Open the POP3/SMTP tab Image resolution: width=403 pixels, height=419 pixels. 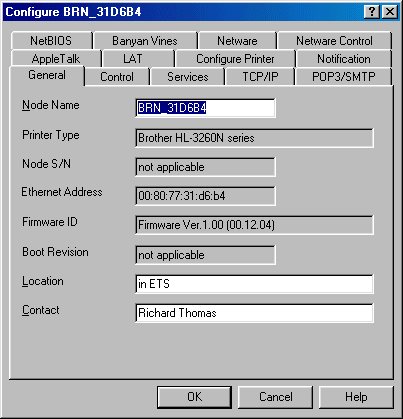click(344, 77)
